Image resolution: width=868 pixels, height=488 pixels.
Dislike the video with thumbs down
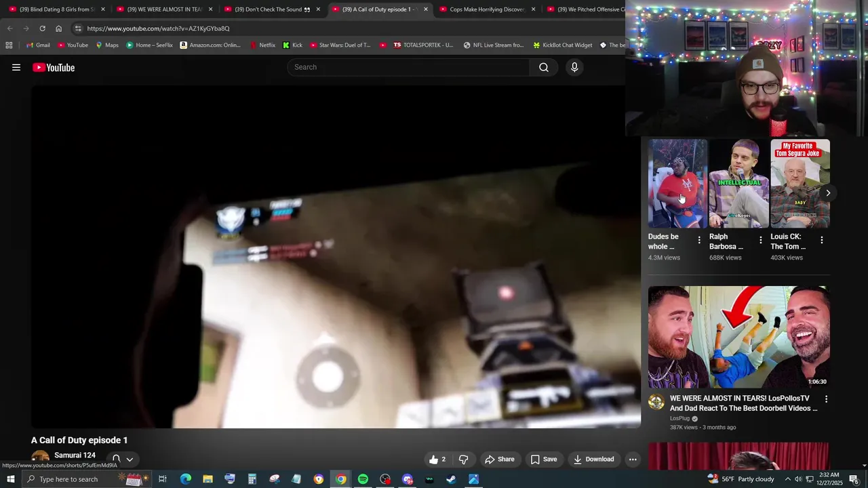tap(464, 460)
